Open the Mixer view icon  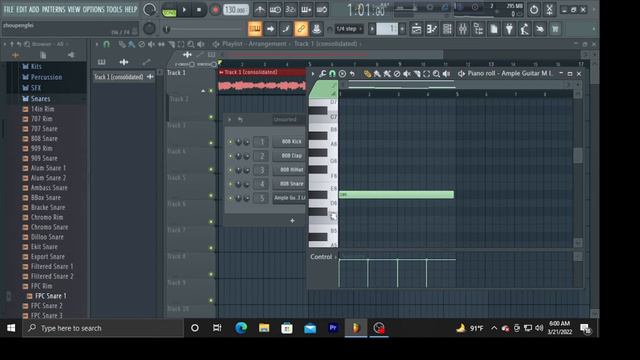463,29
